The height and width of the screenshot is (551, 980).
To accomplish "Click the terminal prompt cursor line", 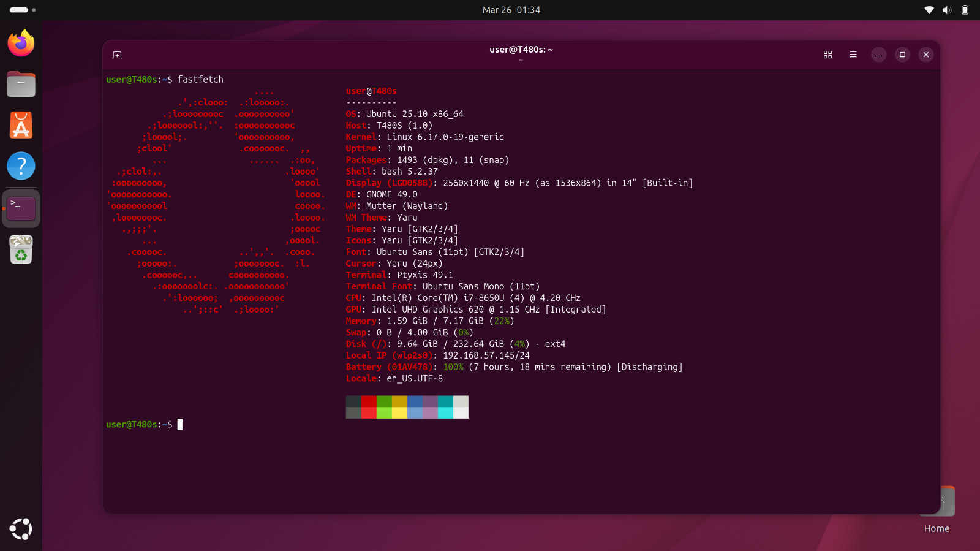I will pos(145,424).
